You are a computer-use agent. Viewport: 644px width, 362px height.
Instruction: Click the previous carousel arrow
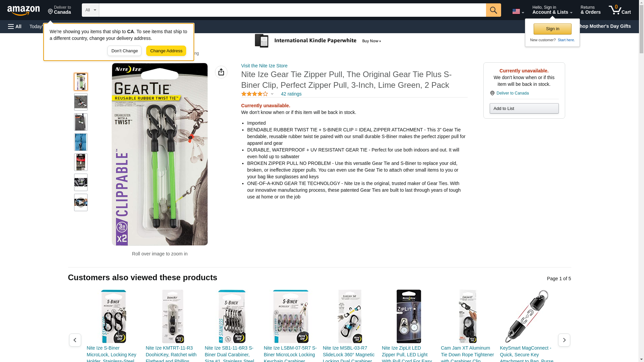coord(75,340)
